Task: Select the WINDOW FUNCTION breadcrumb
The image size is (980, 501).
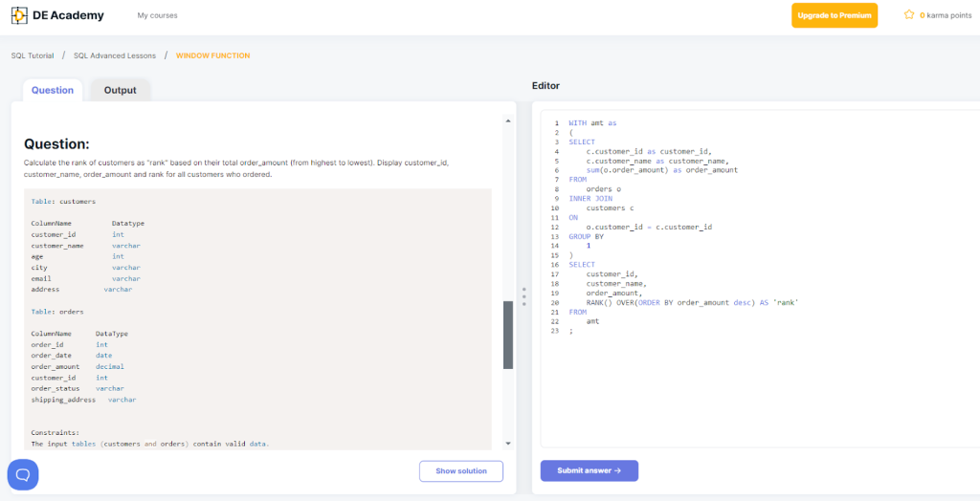Action: (x=212, y=55)
